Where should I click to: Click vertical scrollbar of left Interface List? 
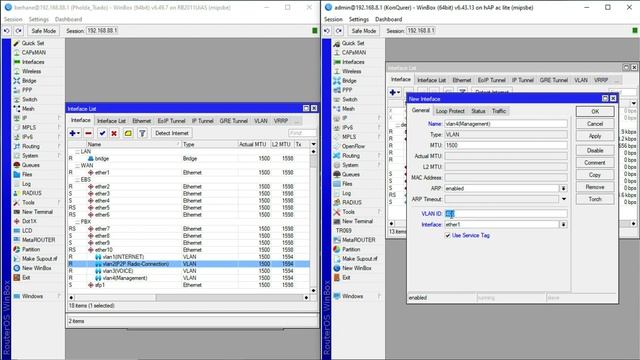pos(313,221)
